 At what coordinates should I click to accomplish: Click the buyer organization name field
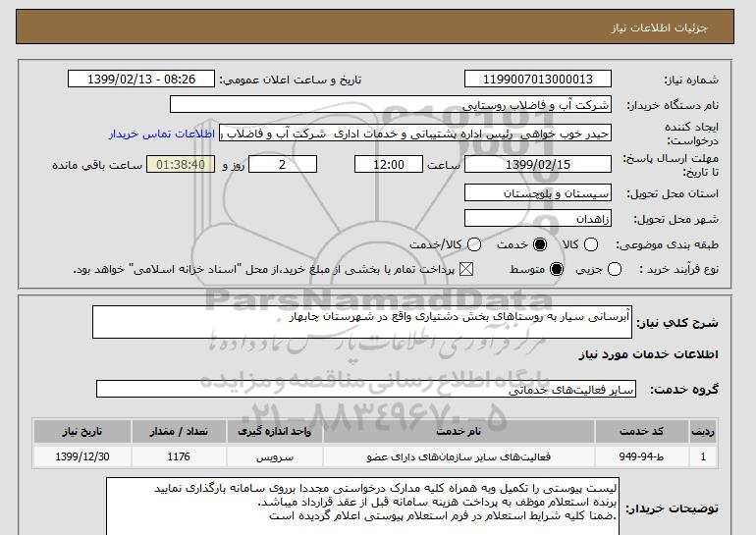point(391,105)
